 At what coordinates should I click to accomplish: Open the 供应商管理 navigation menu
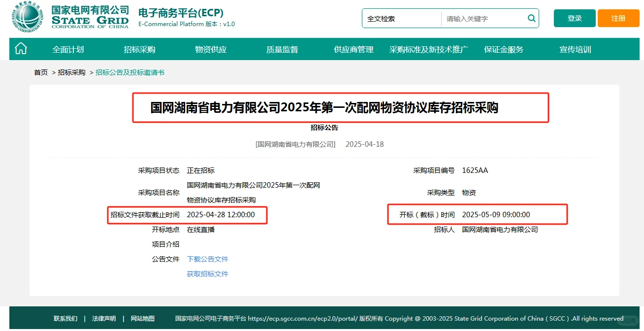(x=354, y=49)
